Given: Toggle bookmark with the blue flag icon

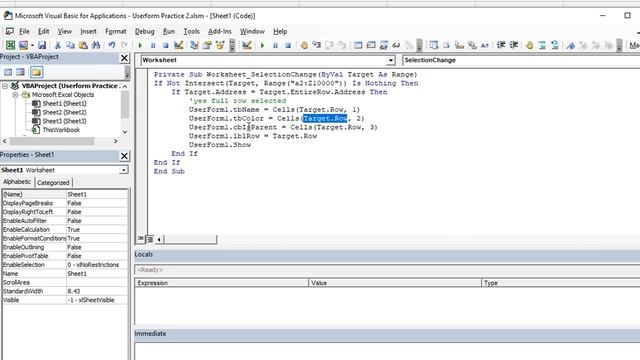Looking at the screenshot, I should click(571, 45).
